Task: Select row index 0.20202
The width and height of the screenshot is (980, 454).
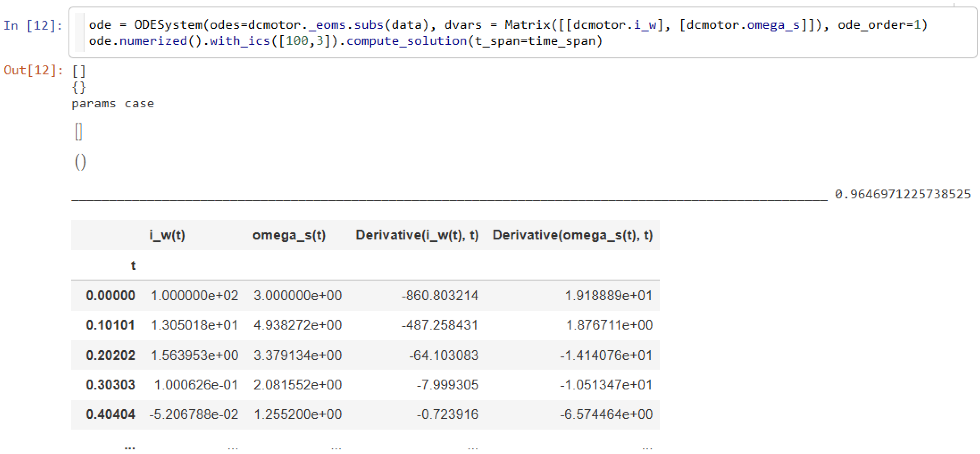Action: point(110,355)
